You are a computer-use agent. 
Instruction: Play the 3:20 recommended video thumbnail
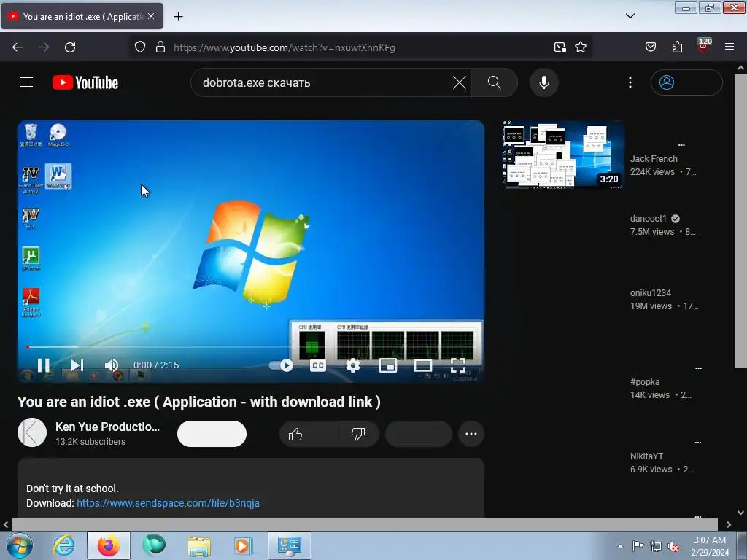pos(563,155)
